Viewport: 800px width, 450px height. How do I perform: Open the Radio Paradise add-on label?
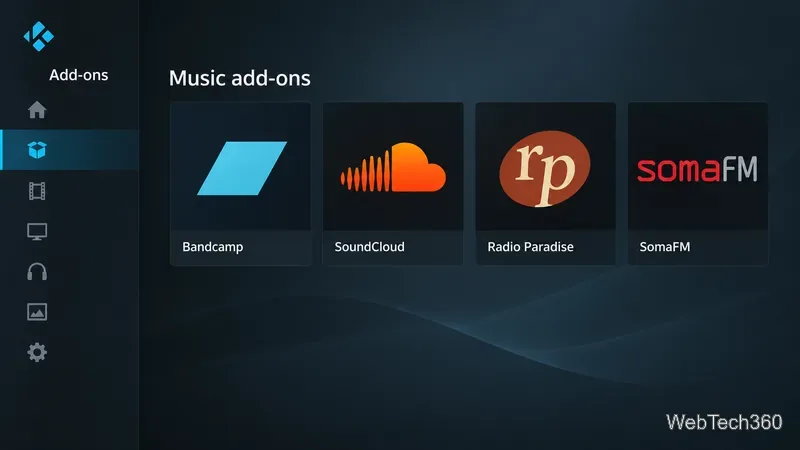tap(531, 247)
